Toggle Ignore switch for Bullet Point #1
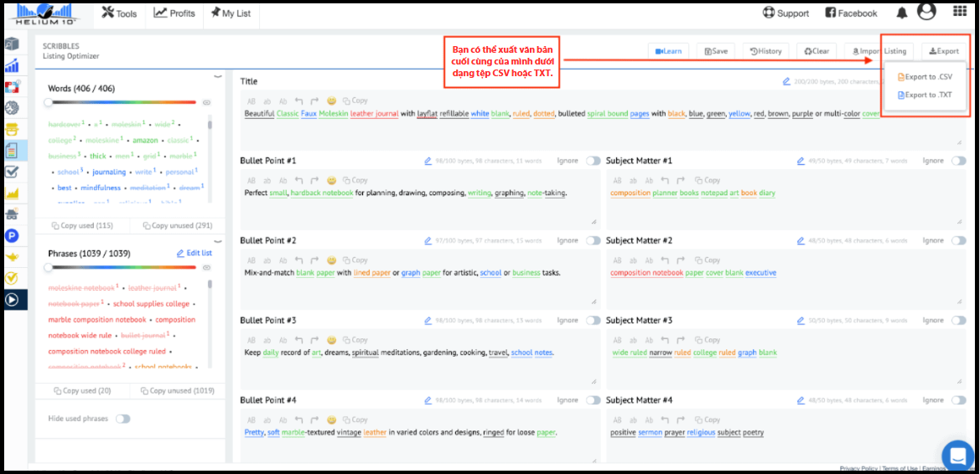Screen dimensions: 980x474 coord(594,161)
